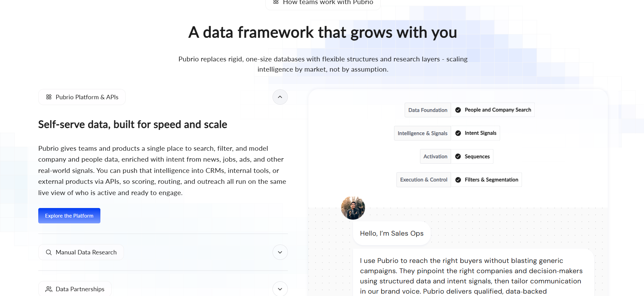Select the Intelligence & Signals label
The height and width of the screenshot is (296, 644).
click(x=422, y=133)
